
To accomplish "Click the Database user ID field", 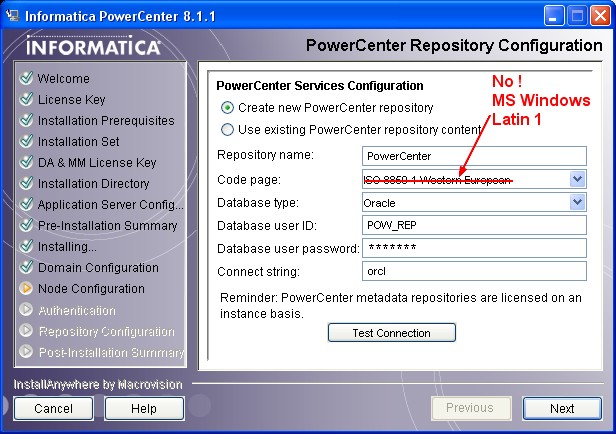I will coord(474,225).
